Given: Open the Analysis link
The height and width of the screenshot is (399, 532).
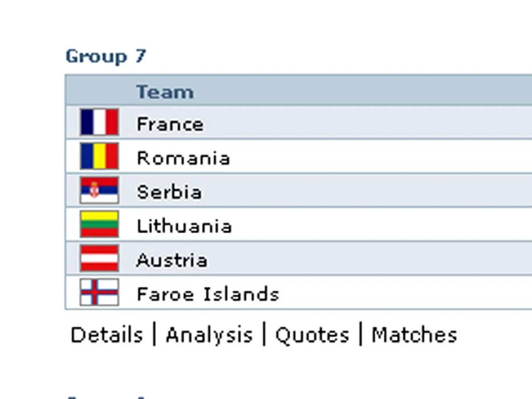Looking at the screenshot, I should pyautogui.click(x=209, y=335).
